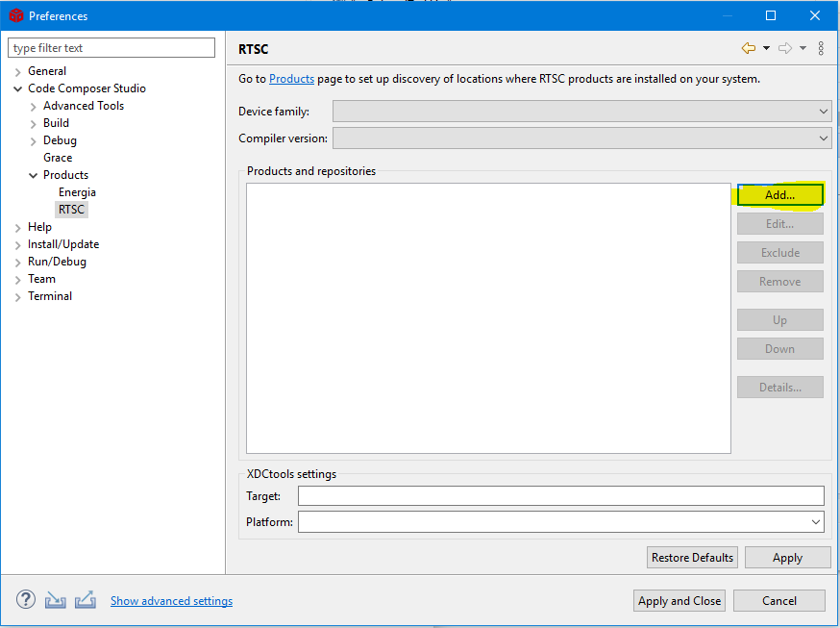Open the Compiler version dropdown
The image size is (840, 628).
[x=581, y=138]
